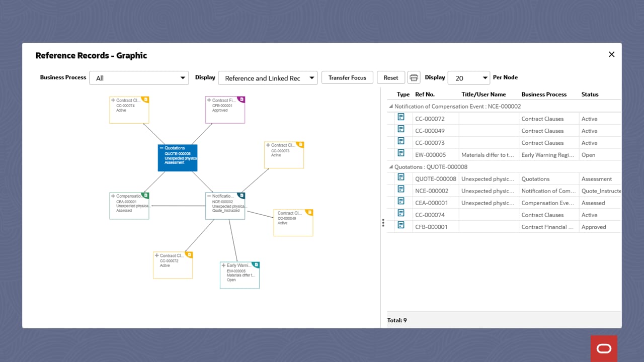Click the type icon on the QUOTE-000008 row
644x362 pixels.
coord(401,178)
